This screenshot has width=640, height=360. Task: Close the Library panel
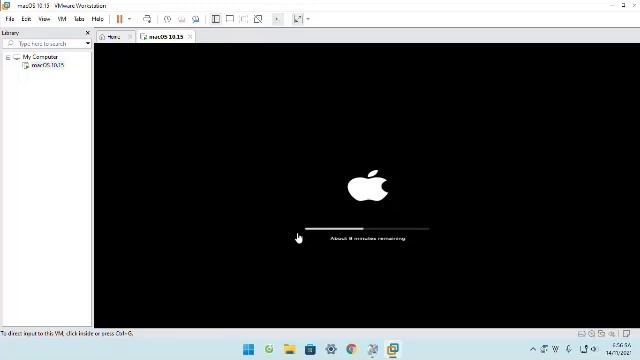(x=87, y=33)
